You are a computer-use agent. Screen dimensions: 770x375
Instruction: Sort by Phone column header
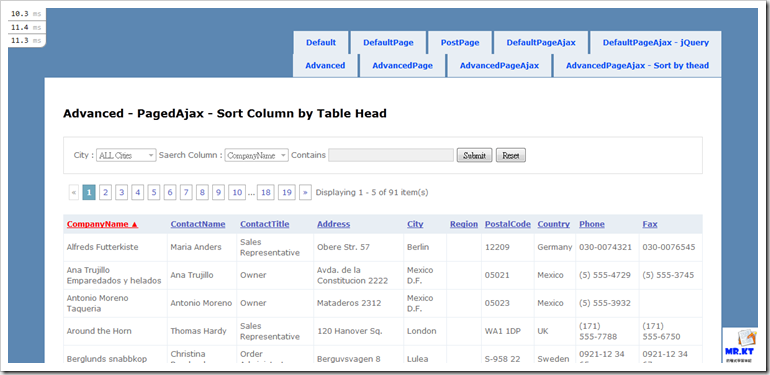[x=592, y=224]
